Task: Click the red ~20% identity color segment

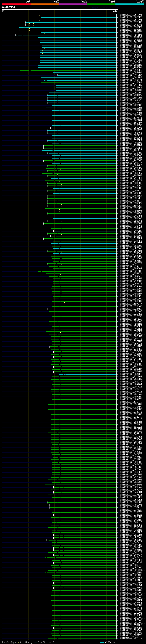Action: (x=16, y=4)
